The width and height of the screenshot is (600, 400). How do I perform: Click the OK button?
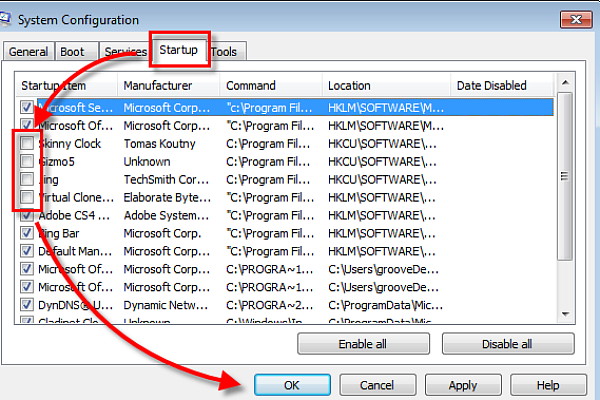point(292,385)
